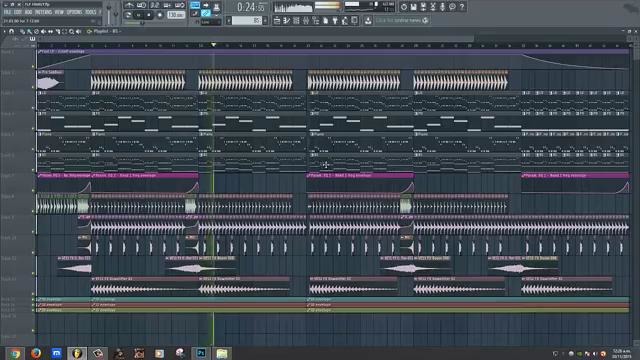Click the transport play button
Image resolution: width=640 pixels, height=360 pixels.
139,15
